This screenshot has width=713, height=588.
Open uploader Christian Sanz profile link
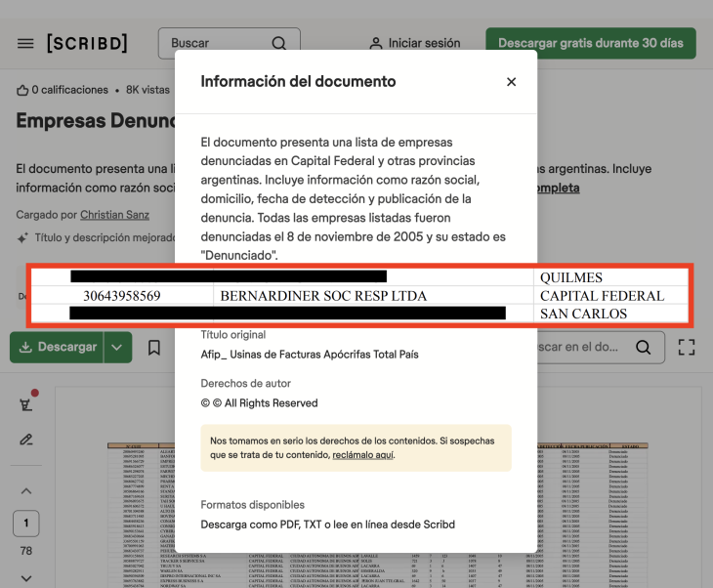click(117, 214)
